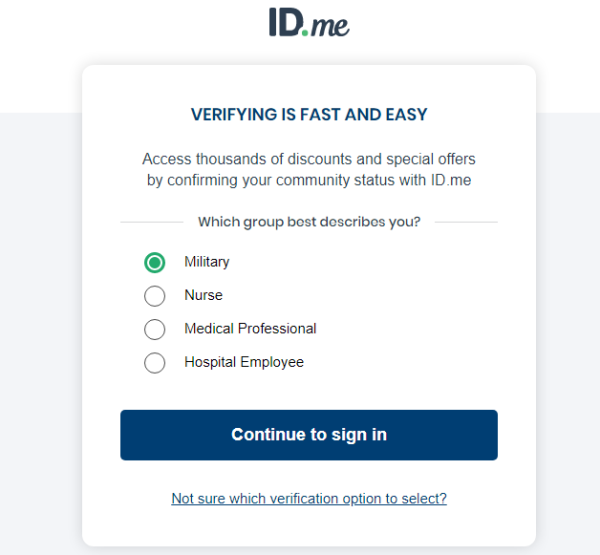600x555 pixels.
Task: Choose the Nurse radio button
Action: tap(154, 296)
